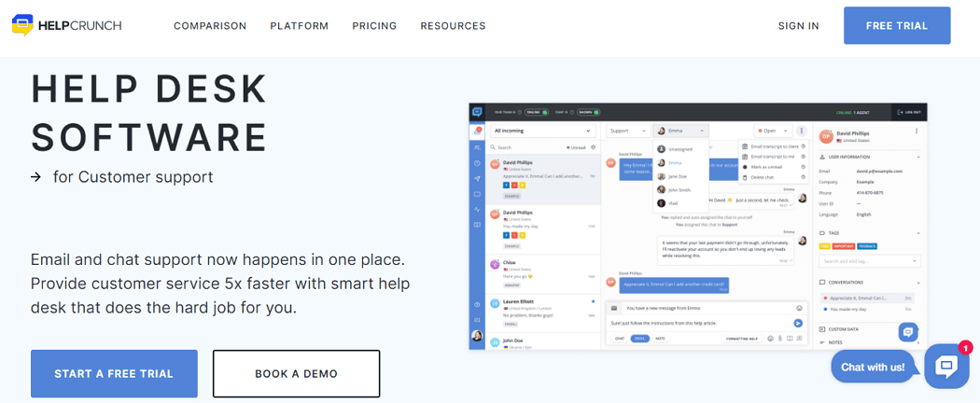
Task: Open the contacts icon in the blue sidebar
Action: tap(477, 147)
